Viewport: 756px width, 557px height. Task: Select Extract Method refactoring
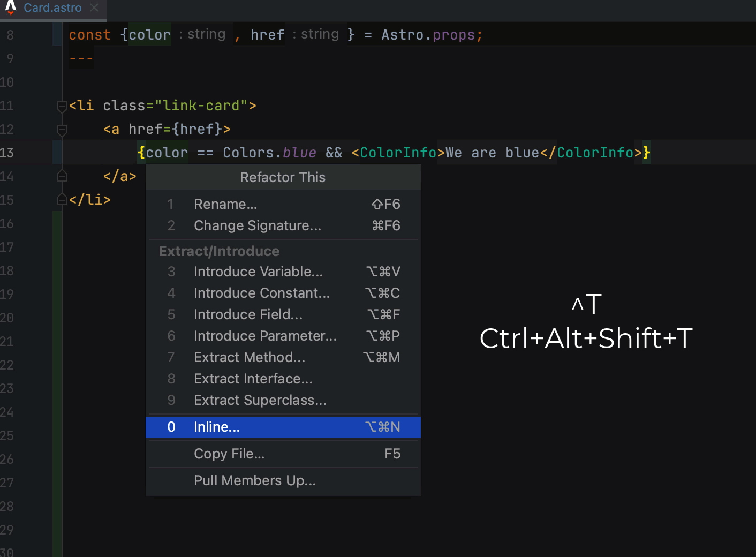point(250,357)
